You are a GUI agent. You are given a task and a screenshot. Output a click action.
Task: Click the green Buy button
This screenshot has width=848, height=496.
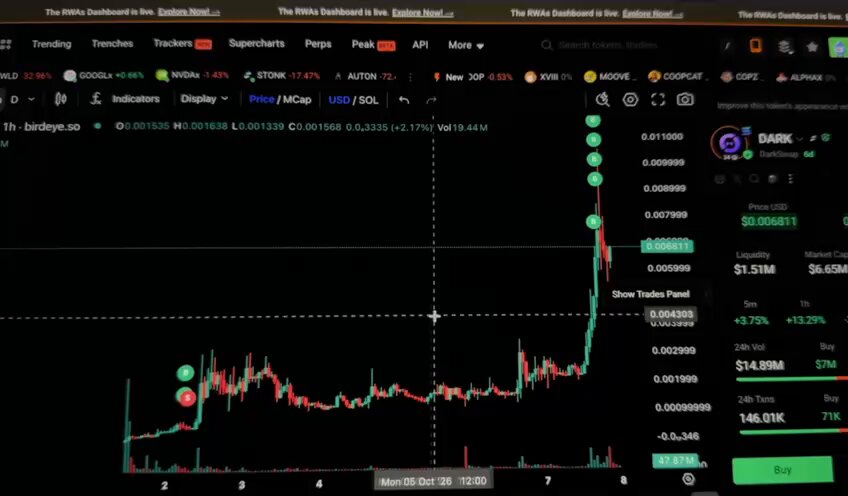pyautogui.click(x=783, y=469)
